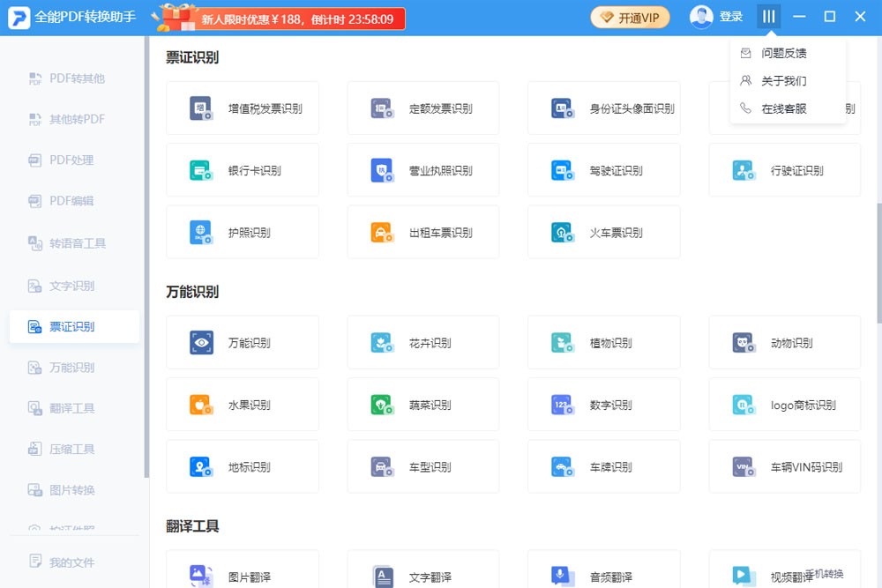
Task: Choose 问题反馈 from the dropdown menu
Action: (783, 53)
